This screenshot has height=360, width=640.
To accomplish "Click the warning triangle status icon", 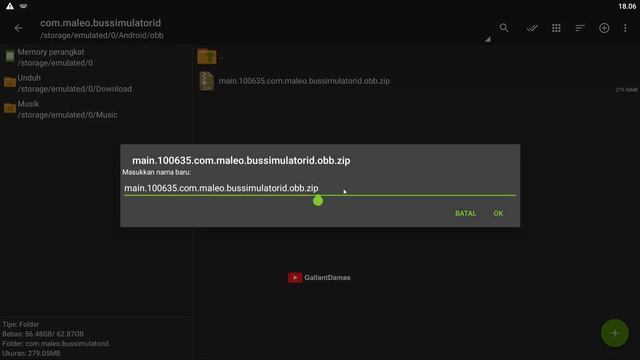I will (x=9, y=6).
